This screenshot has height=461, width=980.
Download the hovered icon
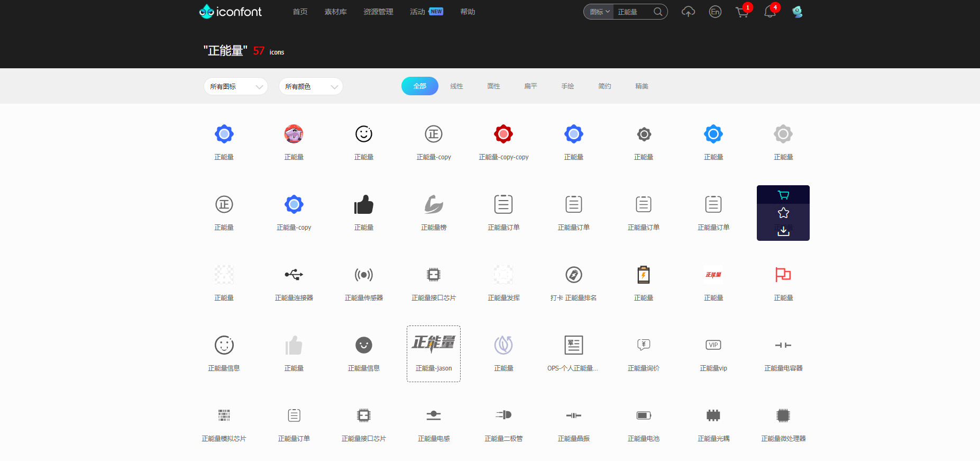(x=783, y=231)
